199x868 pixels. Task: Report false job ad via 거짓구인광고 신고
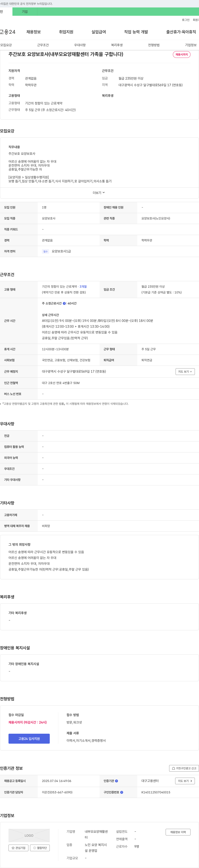point(184,769)
